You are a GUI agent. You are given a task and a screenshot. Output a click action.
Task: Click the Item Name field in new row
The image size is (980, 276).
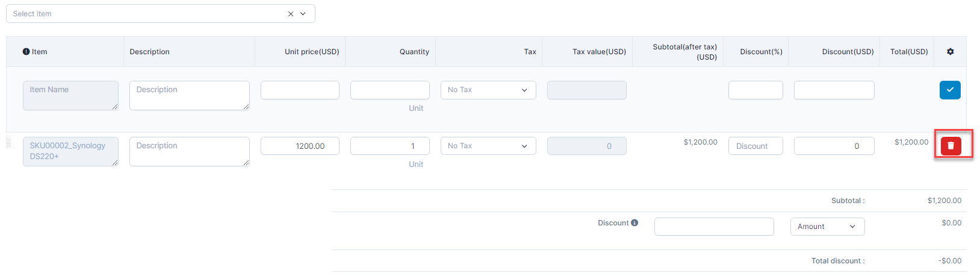70,95
